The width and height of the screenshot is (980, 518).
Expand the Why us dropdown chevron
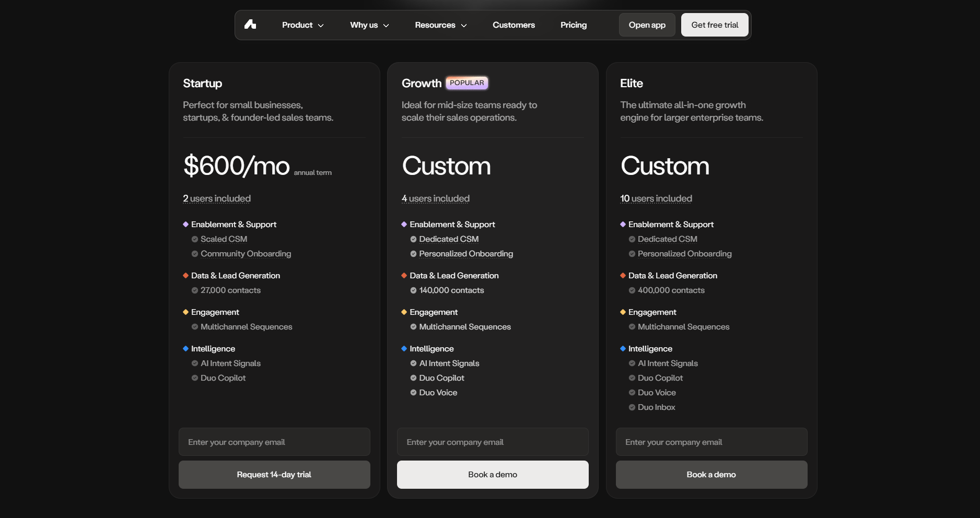(386, 25)
